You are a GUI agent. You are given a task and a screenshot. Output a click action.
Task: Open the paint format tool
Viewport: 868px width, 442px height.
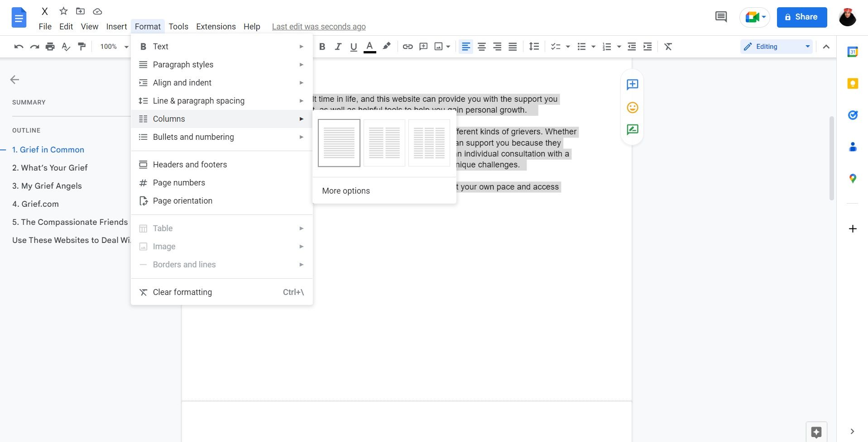pyautogui.click(x=82, y=46)
